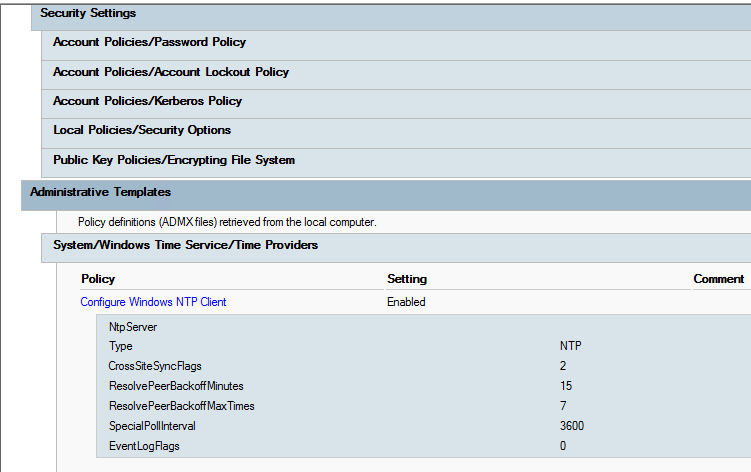Select the Enabled setting value

[x=406, y=302]
